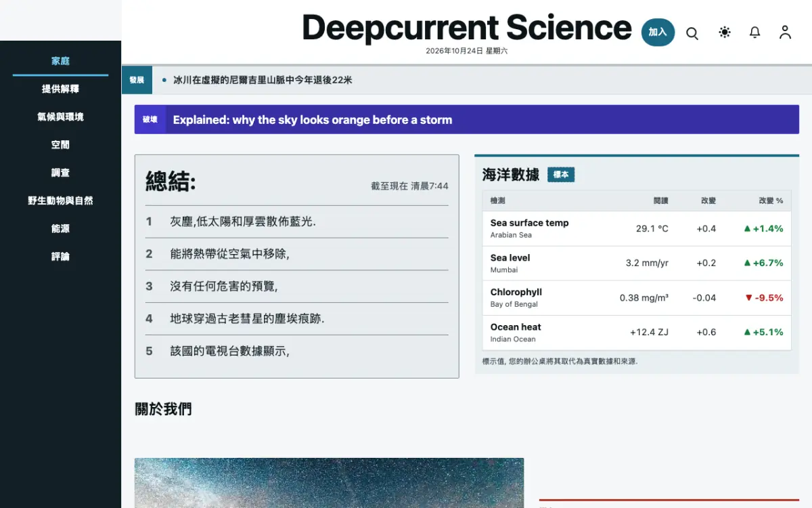
Task: Click the date 2026年10月24日 星期六
Action: point(466,51)
